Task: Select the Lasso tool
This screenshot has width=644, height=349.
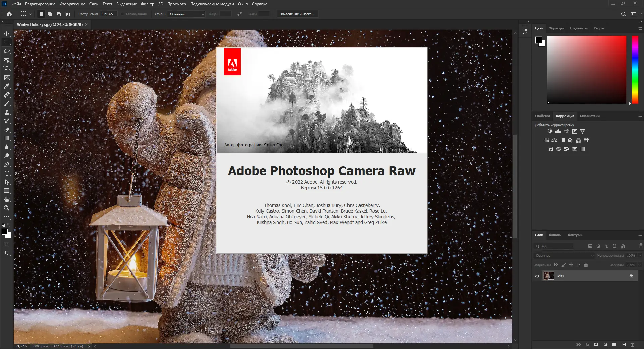Action: point(7,51)
